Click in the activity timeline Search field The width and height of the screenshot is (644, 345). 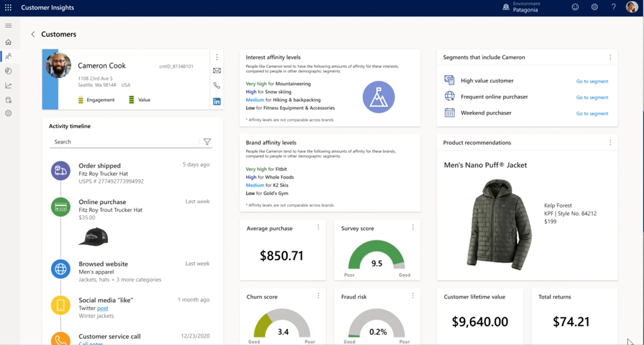click(124, 142)
